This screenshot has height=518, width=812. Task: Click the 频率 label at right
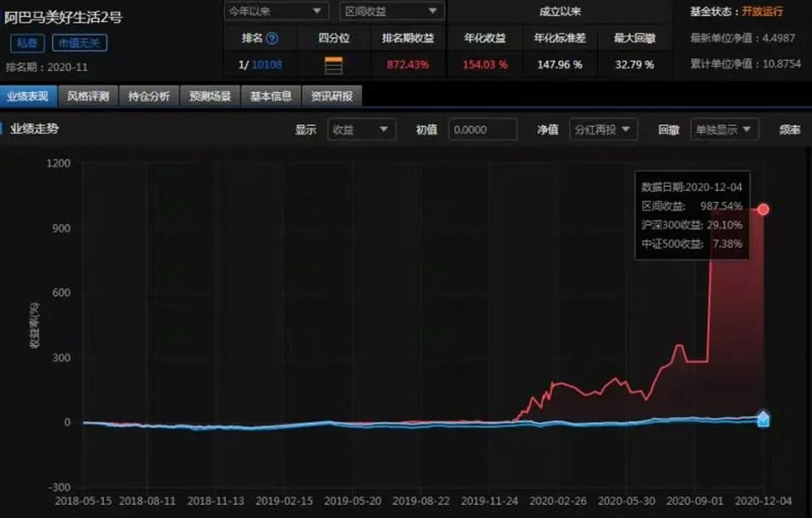pyautogui.click(x=789, y=130)
